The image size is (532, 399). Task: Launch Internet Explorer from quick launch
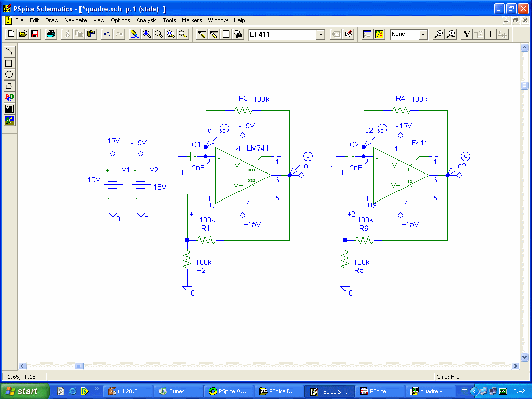click(x=72, y=391)
